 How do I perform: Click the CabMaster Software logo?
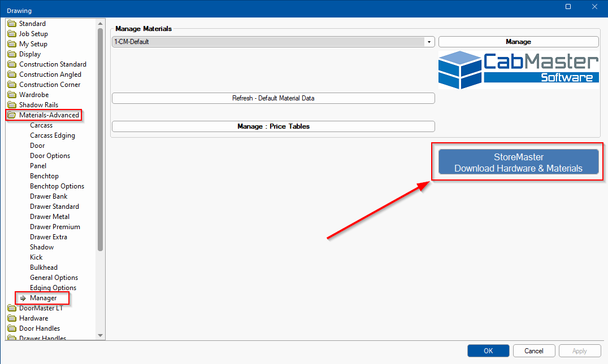[518, 70]
